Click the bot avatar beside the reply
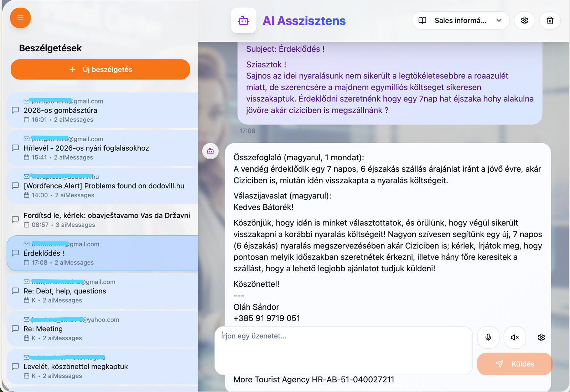This screenshot has width=570, height=392. click(x=211, y=151)
